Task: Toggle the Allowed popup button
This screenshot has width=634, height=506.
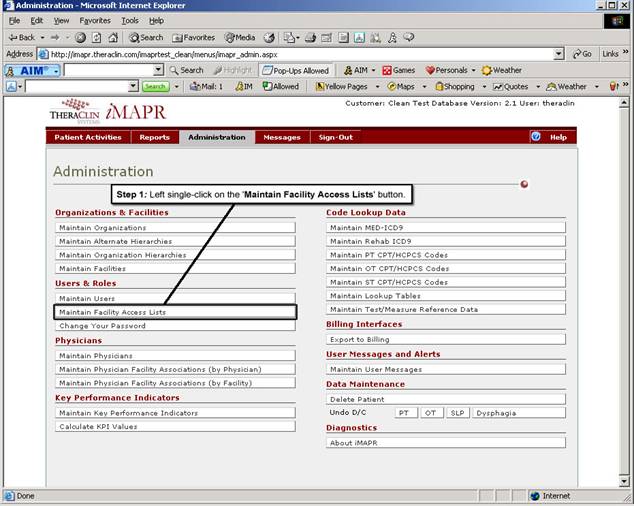Action: click(281, 87)
